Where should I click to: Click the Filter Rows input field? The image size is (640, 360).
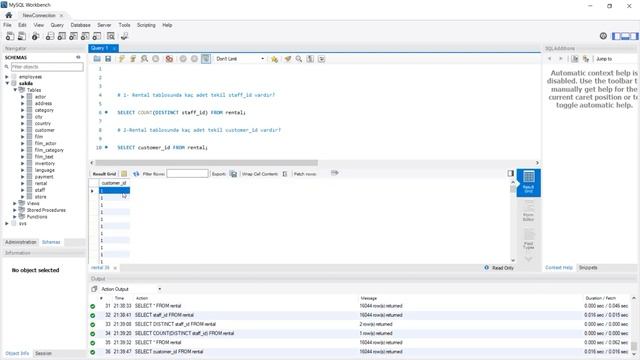coord(187,174)
